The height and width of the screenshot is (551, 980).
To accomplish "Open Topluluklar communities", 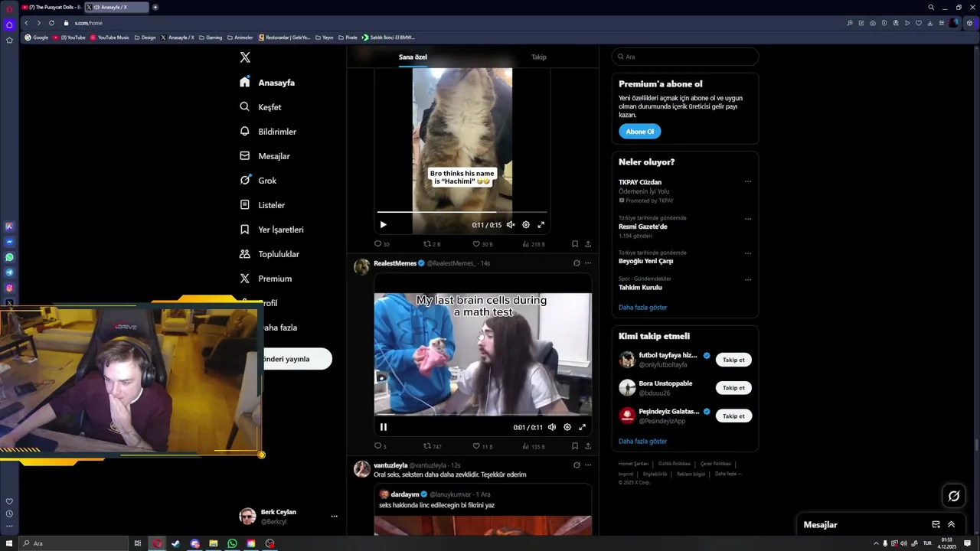I will [269, 254].
